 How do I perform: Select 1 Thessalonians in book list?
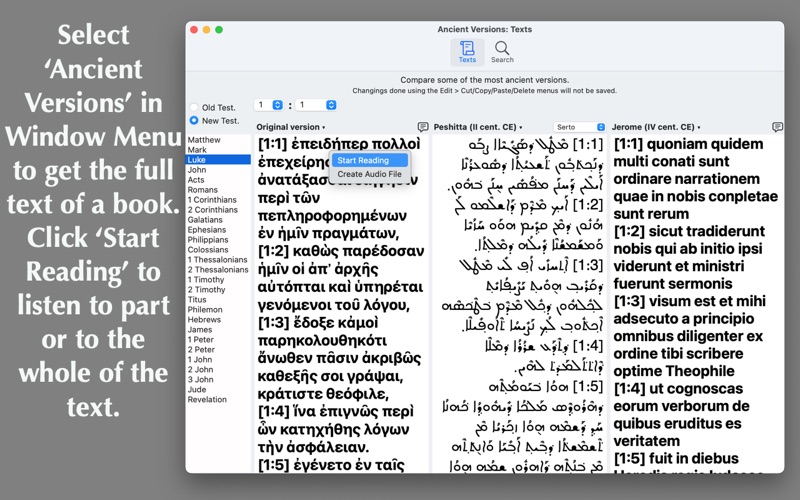218,260
